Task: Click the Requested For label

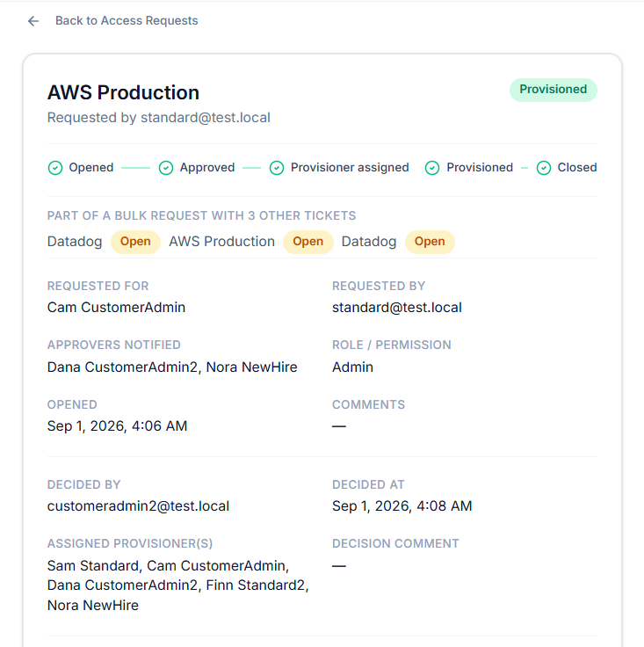Action: pyautogui.click(x=98, y=286)
